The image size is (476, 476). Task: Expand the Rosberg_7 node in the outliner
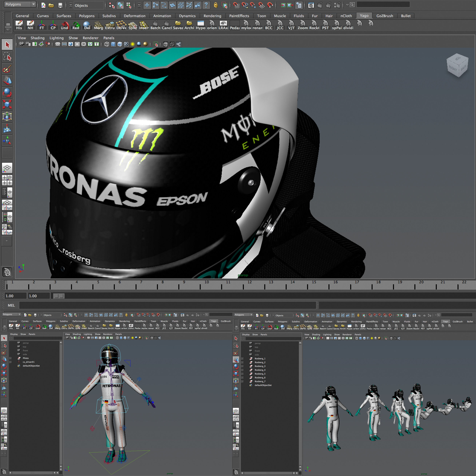tap(242, 381)
